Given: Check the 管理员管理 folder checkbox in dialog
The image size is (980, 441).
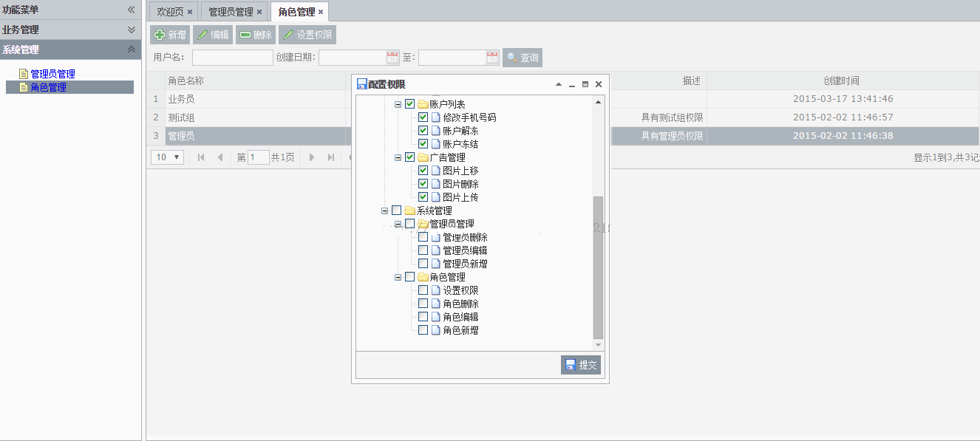Looking at the screenshot, I should [409, 224].
